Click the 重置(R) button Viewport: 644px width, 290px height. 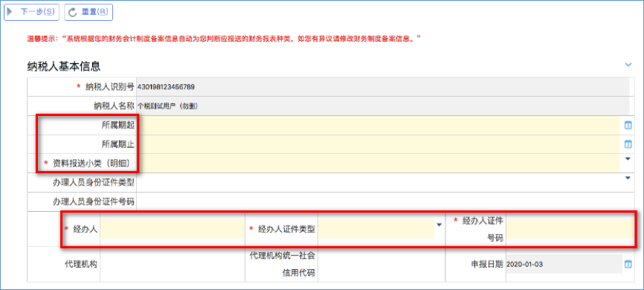[x=88, y=12]
